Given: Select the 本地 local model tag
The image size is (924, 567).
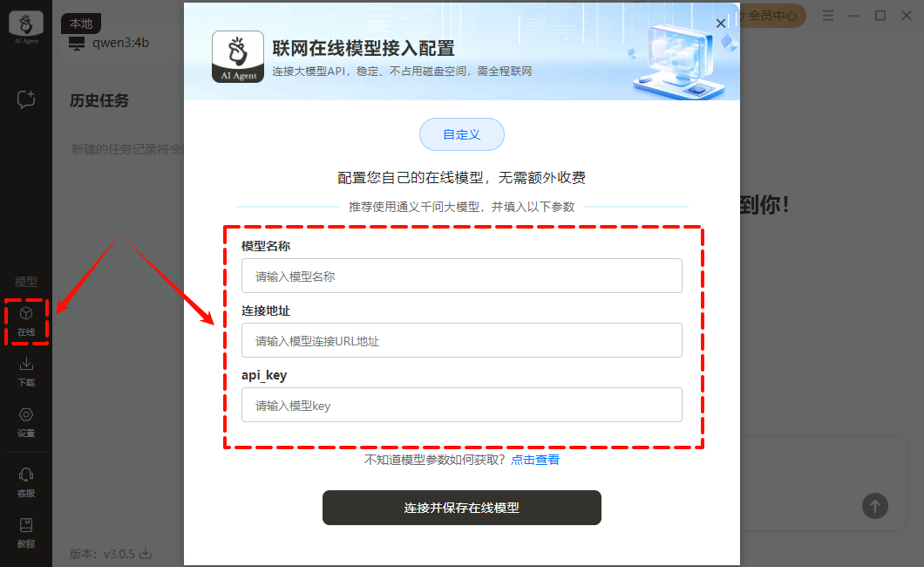Looking at the screenshot, I should coord(81,24).
